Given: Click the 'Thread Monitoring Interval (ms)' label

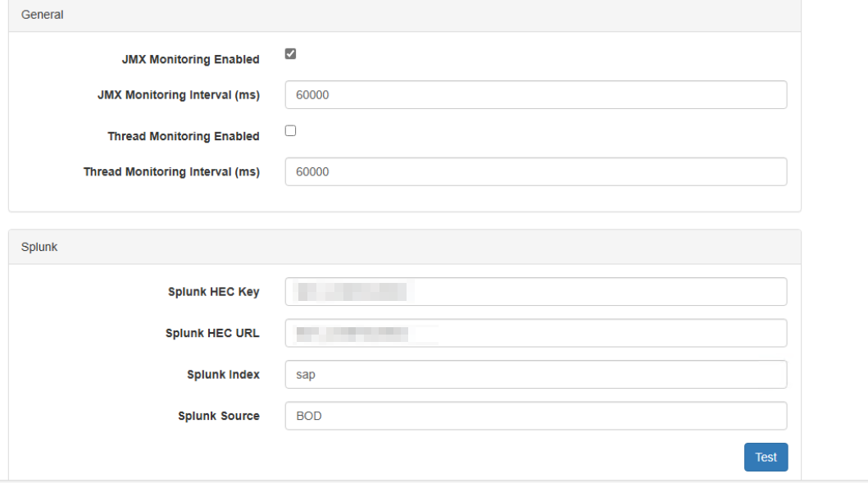Looking at the screenshot, I should [171, 172].
